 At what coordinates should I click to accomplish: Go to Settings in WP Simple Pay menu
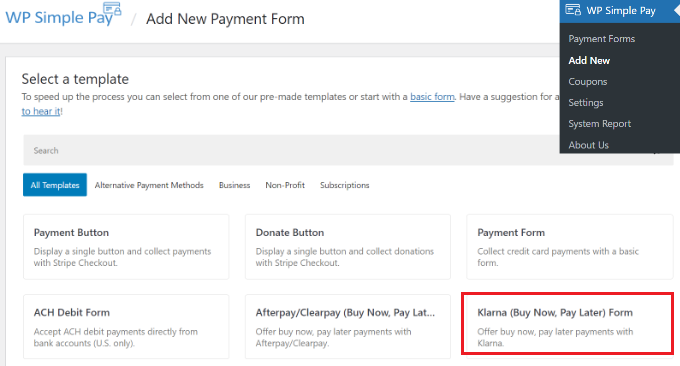[x=586, y=103]
